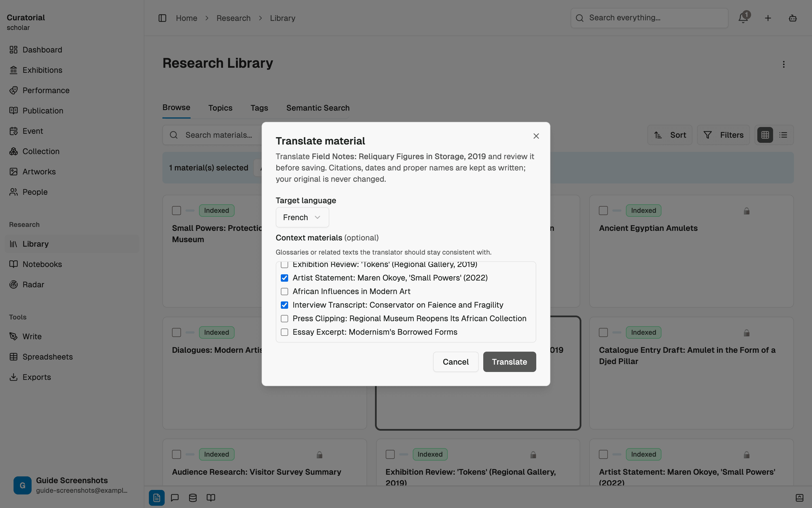Viewport: 812px width, 508px height.
Task: Select the document icon in bottom bar
Action: tap(157, 498)
